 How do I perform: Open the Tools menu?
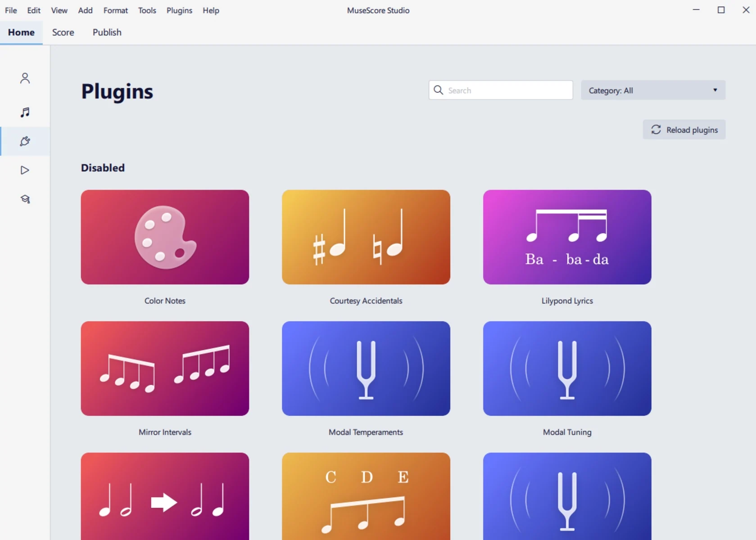pos(147,10)
